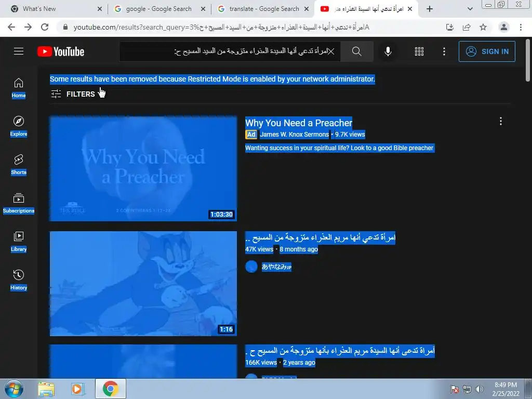Open the settings three-dot menu beside Sign In
Image resolution: width=532 pixels, height=399 pixels.
(x=444, y=51)
